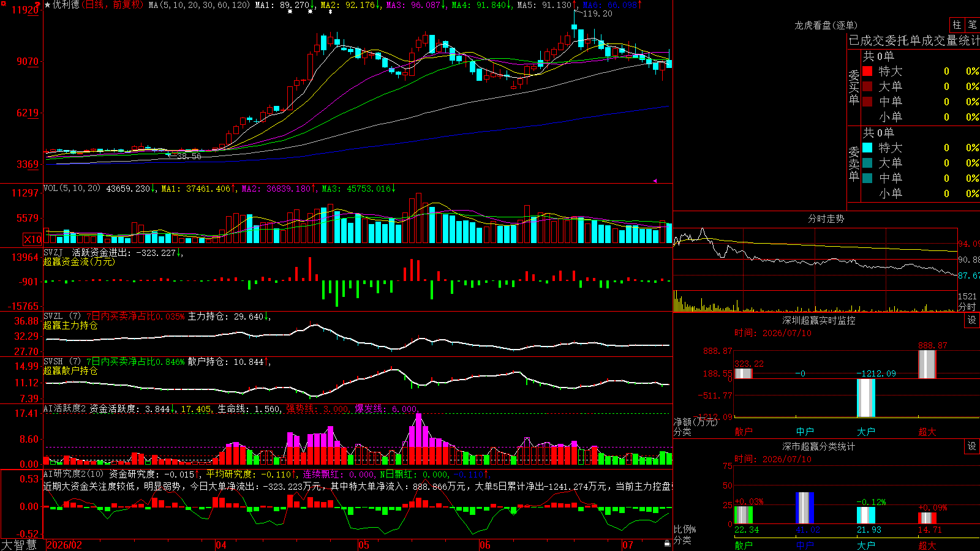
Task: Open VOL(5,10,20) indicator parameters
Action: [x=72, y=189]
